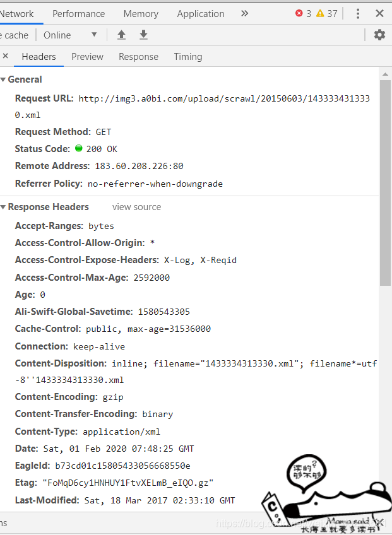Switch to the Preview tab
Viewport: 392px width, 535px height.
pyautogui.click(x=87, y=56)
